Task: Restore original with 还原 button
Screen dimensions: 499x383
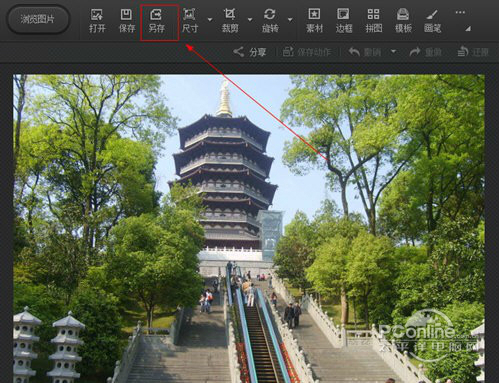Action: [473, 52]
